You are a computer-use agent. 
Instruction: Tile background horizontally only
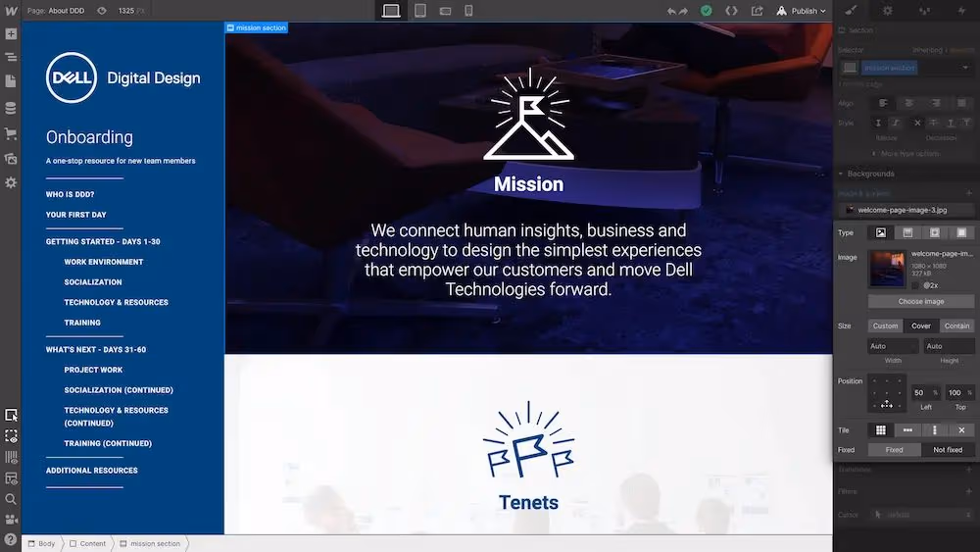coord(907,430)
